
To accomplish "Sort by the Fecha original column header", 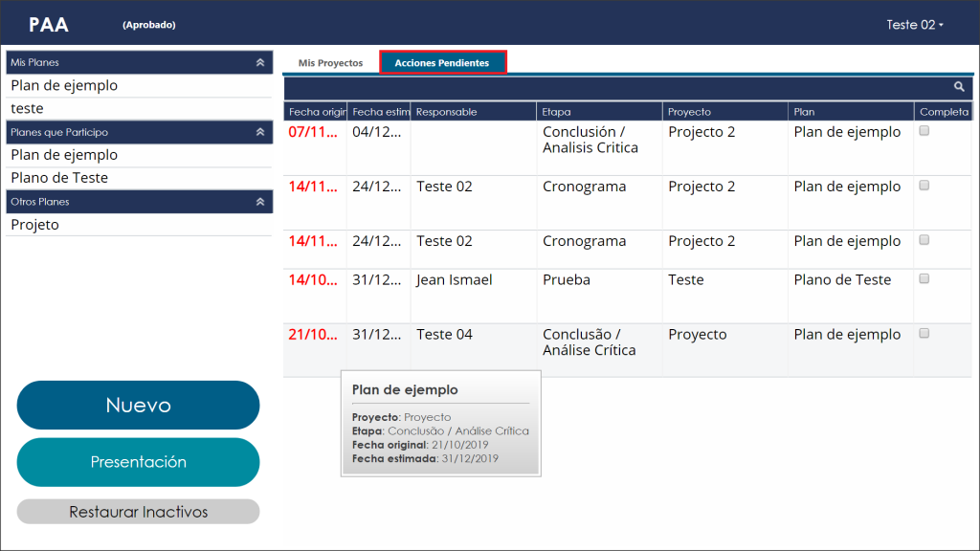I will coord(316,112).
